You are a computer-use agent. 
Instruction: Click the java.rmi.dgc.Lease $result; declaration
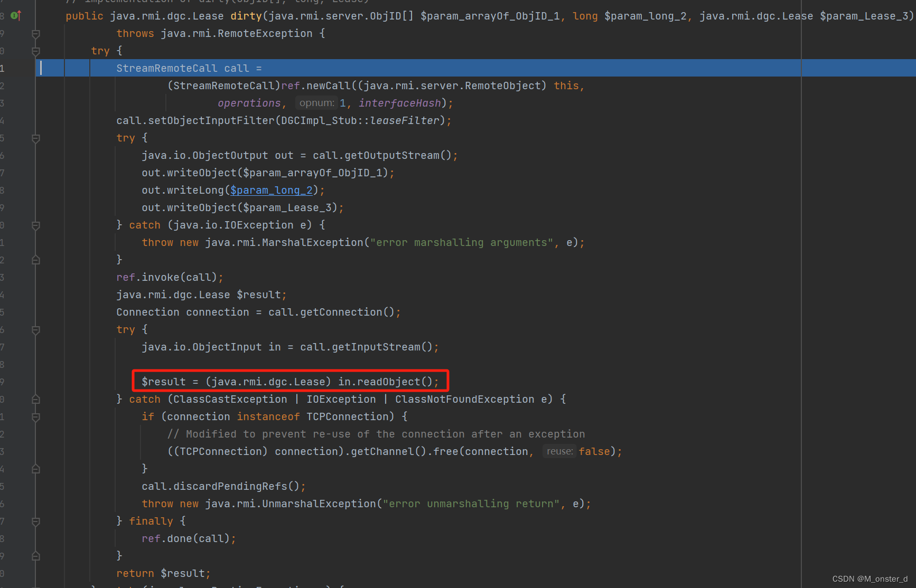coord(201,295)
